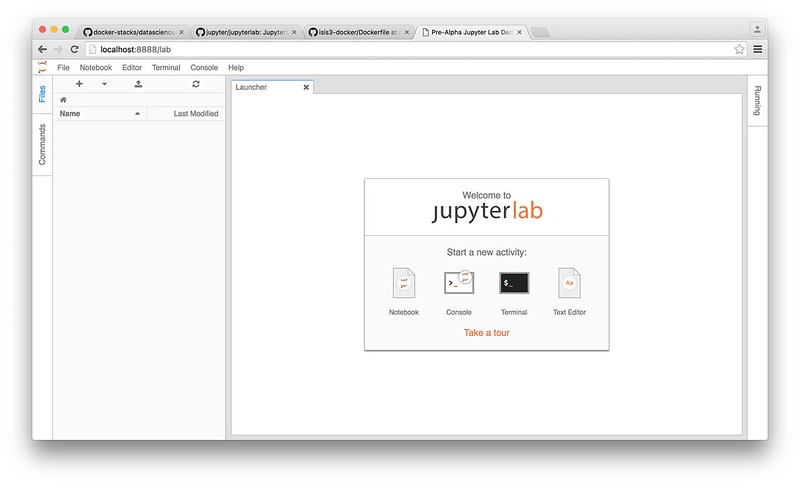Select Pre-Alpha Jupyter Lab browser tab
The height and width of the screenshot is (486, 800).
[471, 32]
